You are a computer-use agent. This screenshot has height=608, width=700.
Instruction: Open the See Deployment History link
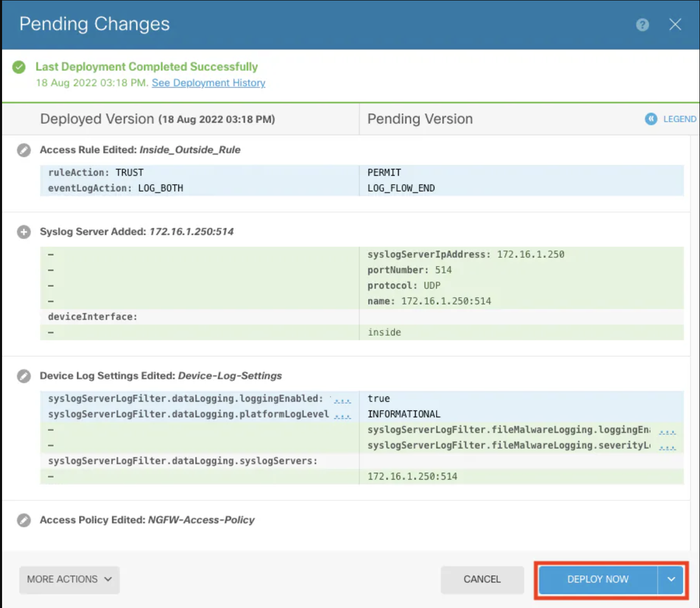(x=208, y=83)
